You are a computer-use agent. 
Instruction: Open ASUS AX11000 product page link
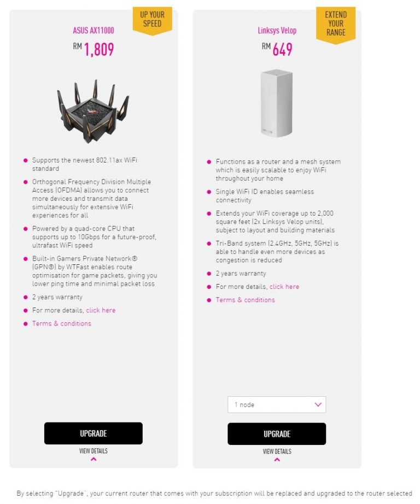tap(93, 30)
